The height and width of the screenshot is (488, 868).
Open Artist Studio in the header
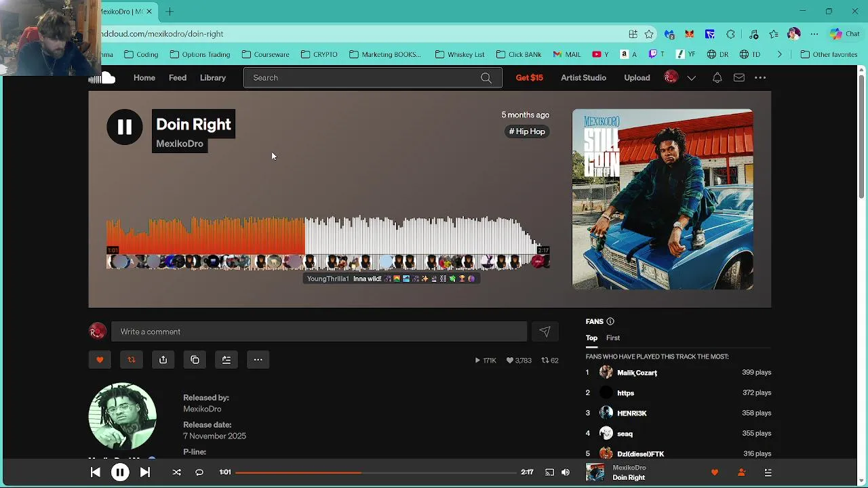583,78
